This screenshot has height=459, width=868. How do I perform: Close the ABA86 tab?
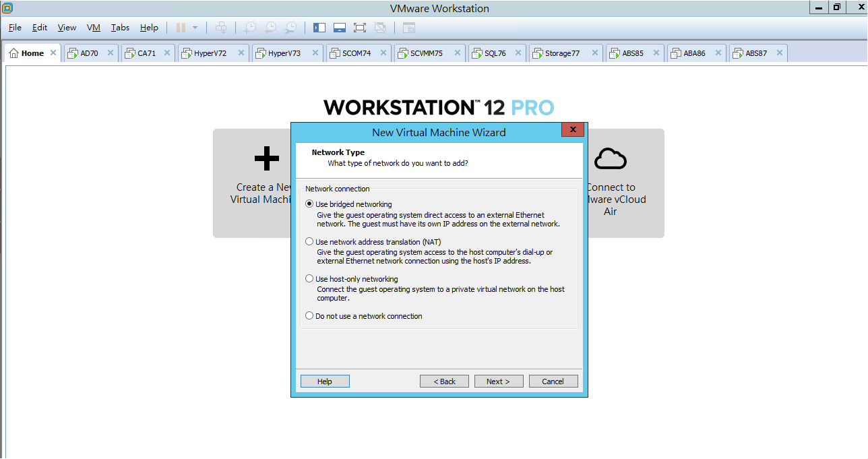tap(719, 53)
